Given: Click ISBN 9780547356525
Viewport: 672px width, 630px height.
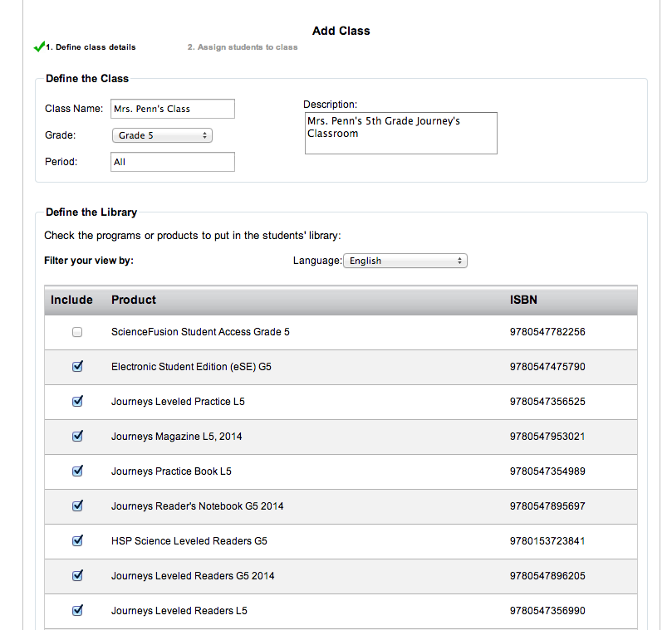Looking at the screenshot, I should click(x=547, y=401).
